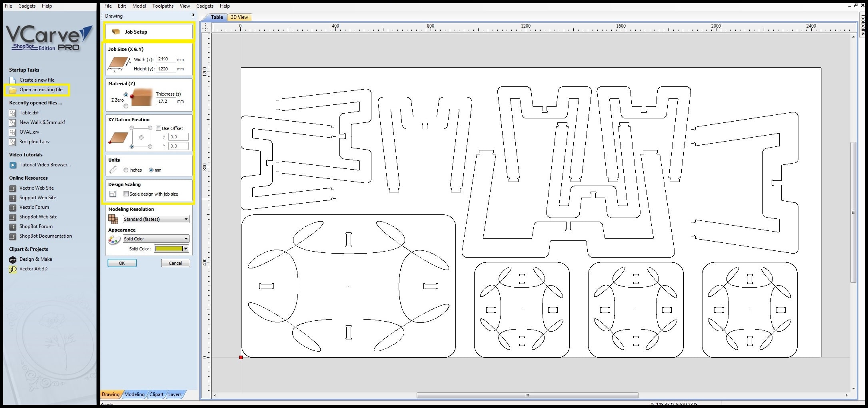Open ShopBot Documentation
This screenshot has height=408, width=868.
[x=46, y=236]
